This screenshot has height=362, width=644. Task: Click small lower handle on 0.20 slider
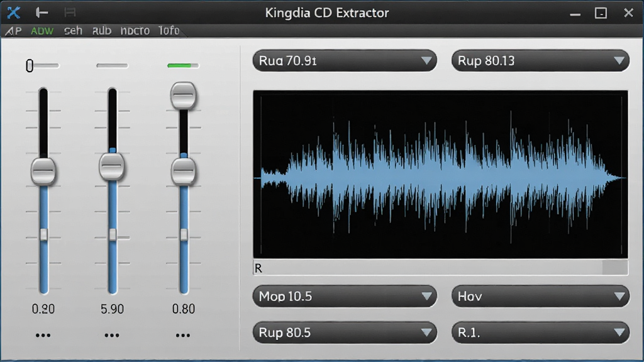[43, 235]
